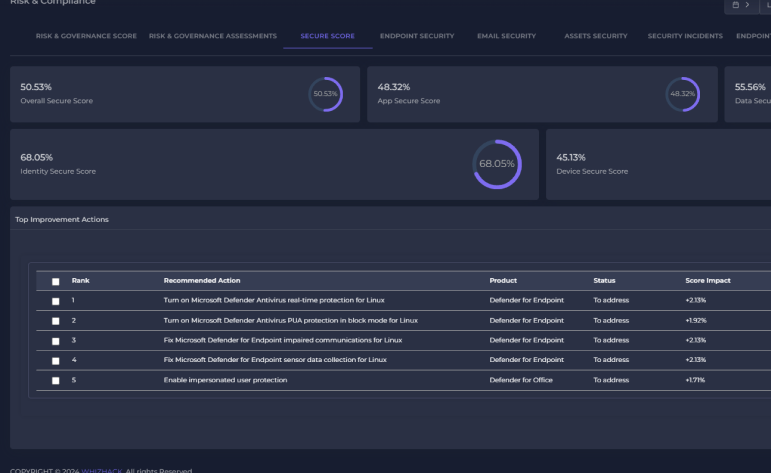771x473 pixels.
Task: Open the Security Incidents tab
Action: 685,36
